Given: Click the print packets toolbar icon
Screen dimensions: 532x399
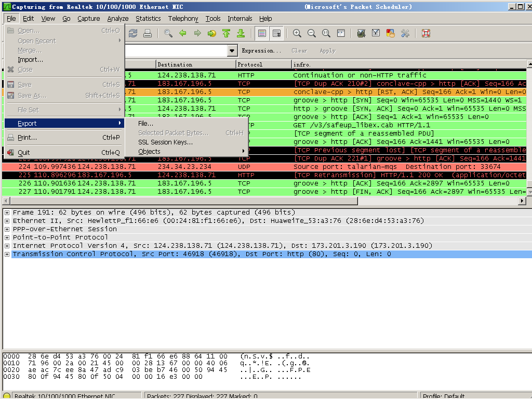Looking at the screenshot, I should (x=147, y=33).
